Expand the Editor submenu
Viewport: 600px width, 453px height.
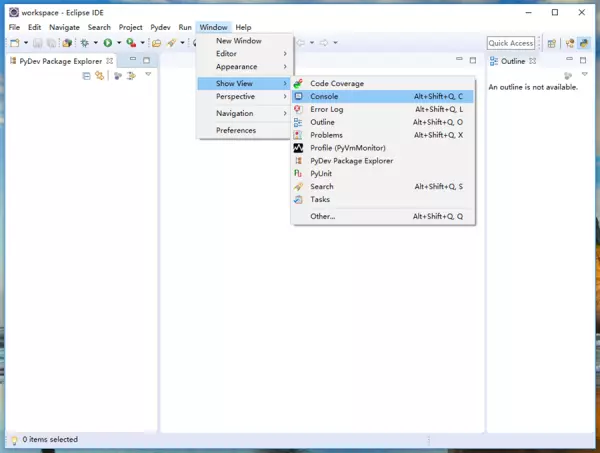coord(245,54)
